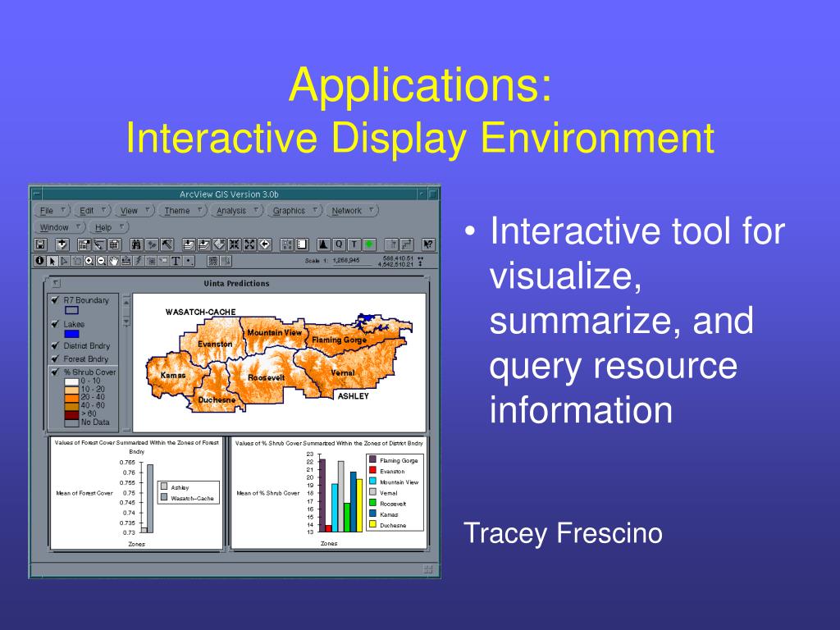
Task: Click Zoom In inward arrows icon
Action: (x=234, y=244)
